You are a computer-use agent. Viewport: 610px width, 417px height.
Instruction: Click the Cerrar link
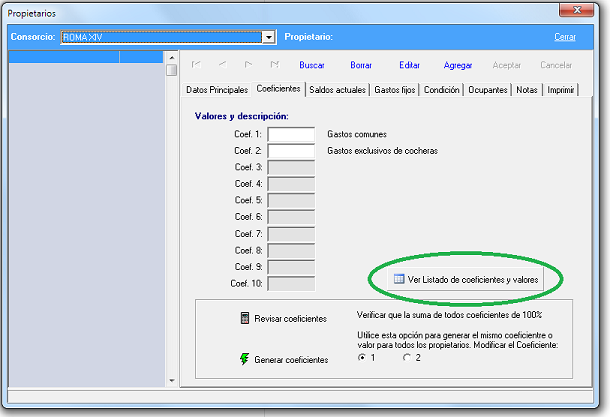point(565,37)
